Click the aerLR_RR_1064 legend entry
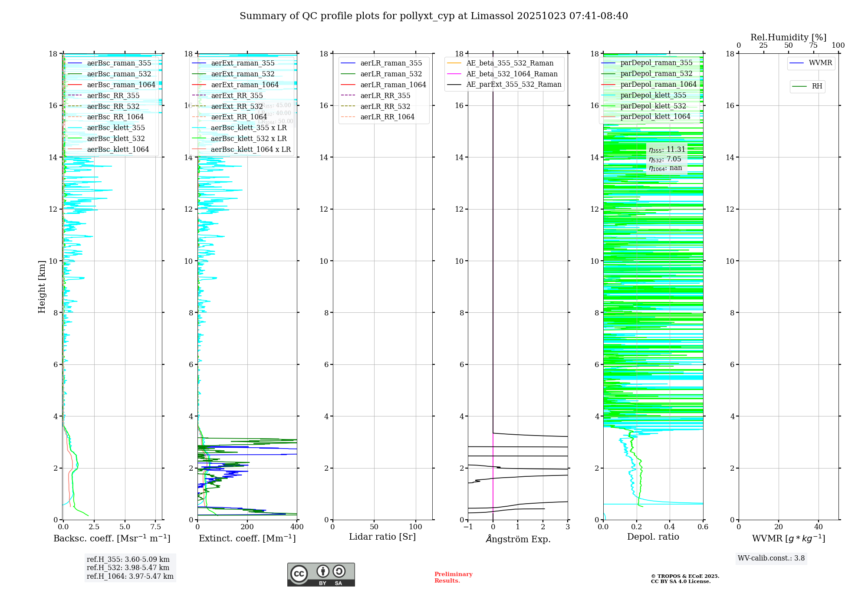The width and height of the screenshot is (868, 590). (387, 117)
